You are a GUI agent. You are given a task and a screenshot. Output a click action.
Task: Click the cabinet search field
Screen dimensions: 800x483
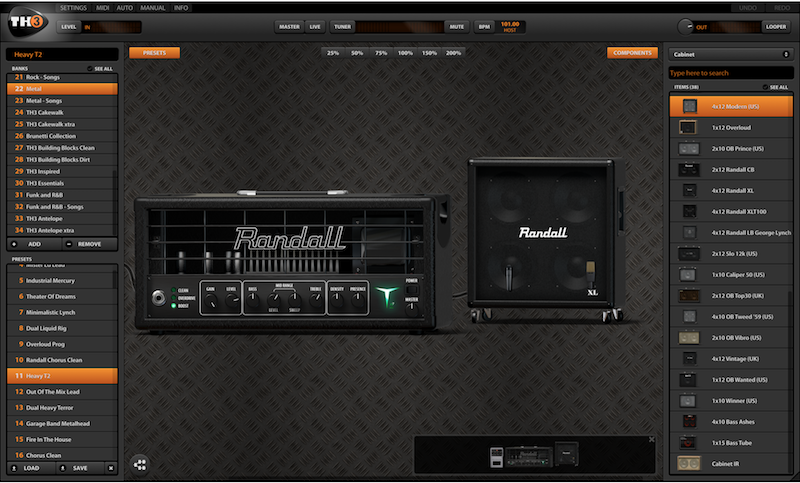pyautogui.click(x=731, y=73)
